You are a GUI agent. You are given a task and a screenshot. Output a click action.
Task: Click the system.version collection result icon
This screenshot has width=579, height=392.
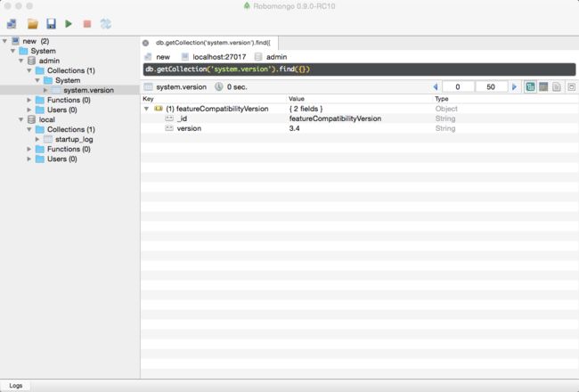[x=148, y=87]
